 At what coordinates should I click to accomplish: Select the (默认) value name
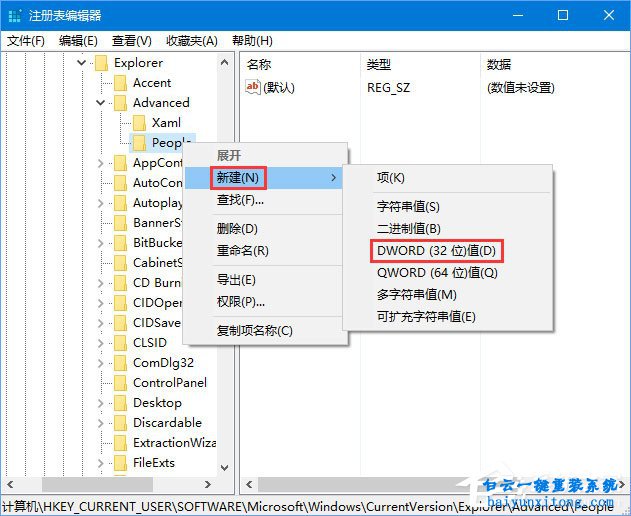pyautogui.click(x=279, y=87)
